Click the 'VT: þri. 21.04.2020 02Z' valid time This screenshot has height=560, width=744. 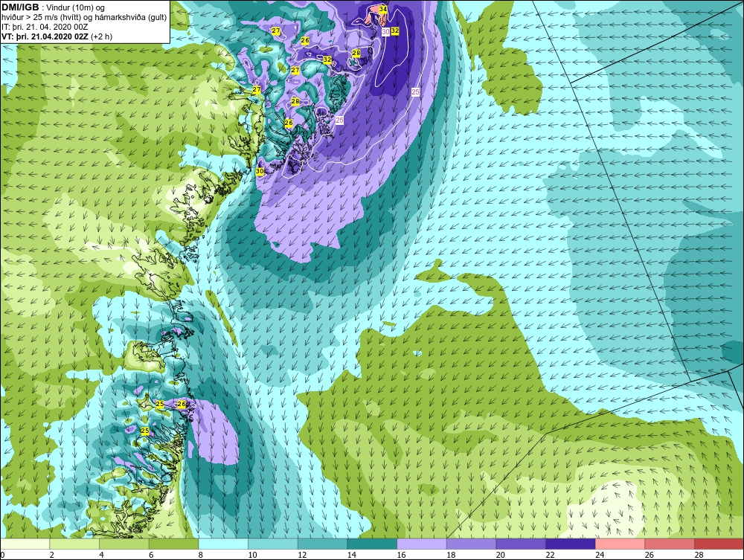(x=45, y=36)
